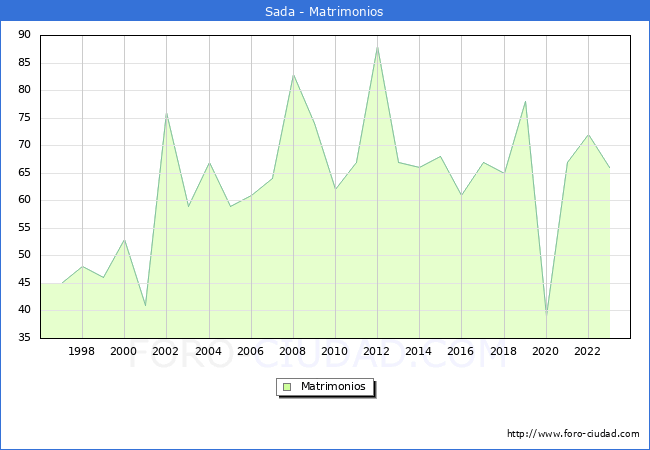The image size is (650, 450).
Task: Open the foro-ciudad.com link
Action: pos(573,434)
